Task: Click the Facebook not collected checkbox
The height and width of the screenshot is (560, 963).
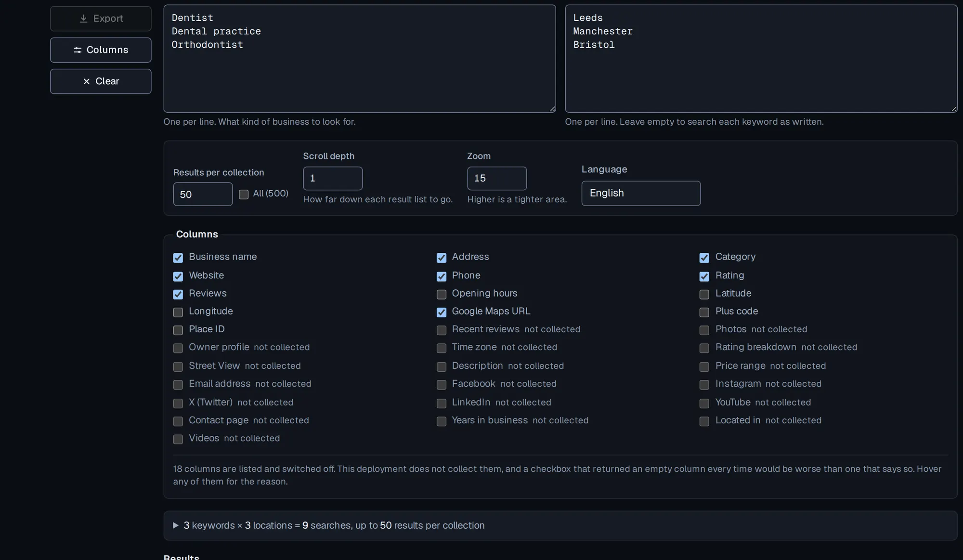Action: click(442, 384)
